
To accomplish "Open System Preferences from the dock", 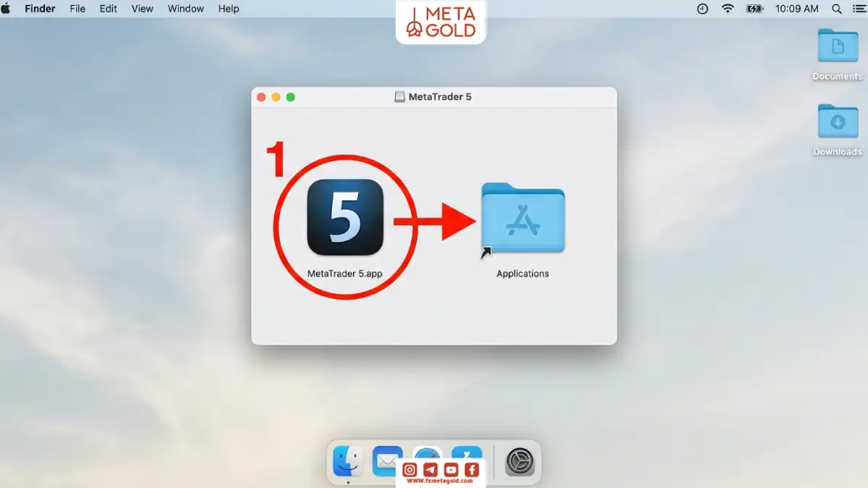I will (519, 461).
